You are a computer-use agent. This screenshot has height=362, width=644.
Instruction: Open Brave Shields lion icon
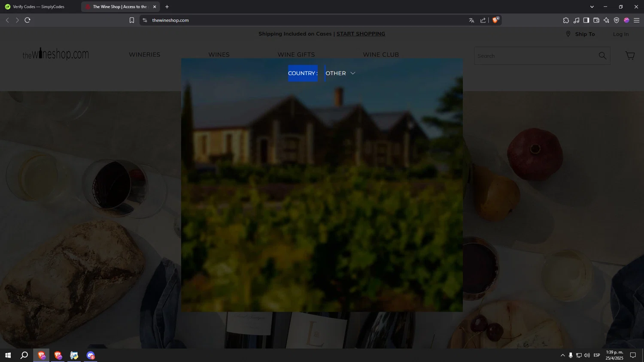[x=495, y=20]
